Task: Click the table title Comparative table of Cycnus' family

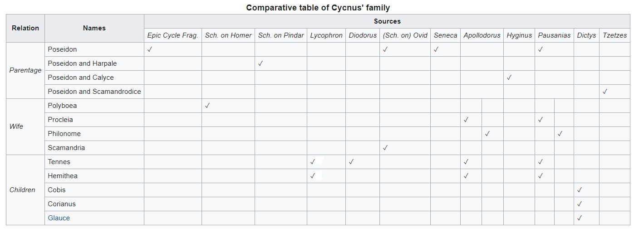Action: click(318, 7)
